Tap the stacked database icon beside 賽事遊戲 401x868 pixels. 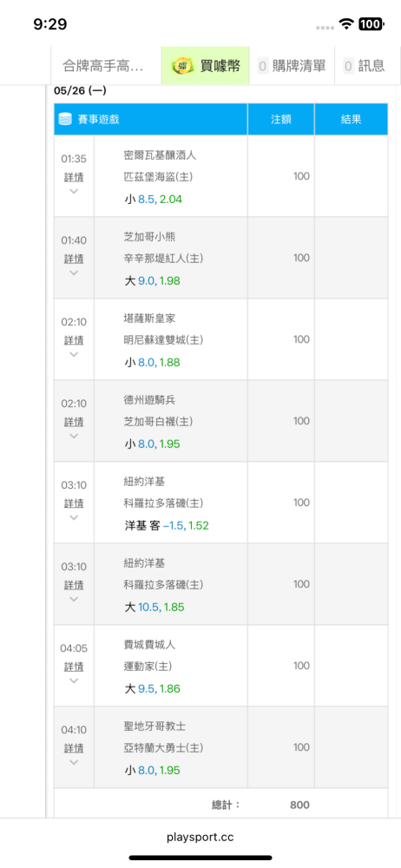tap(65, 119)
